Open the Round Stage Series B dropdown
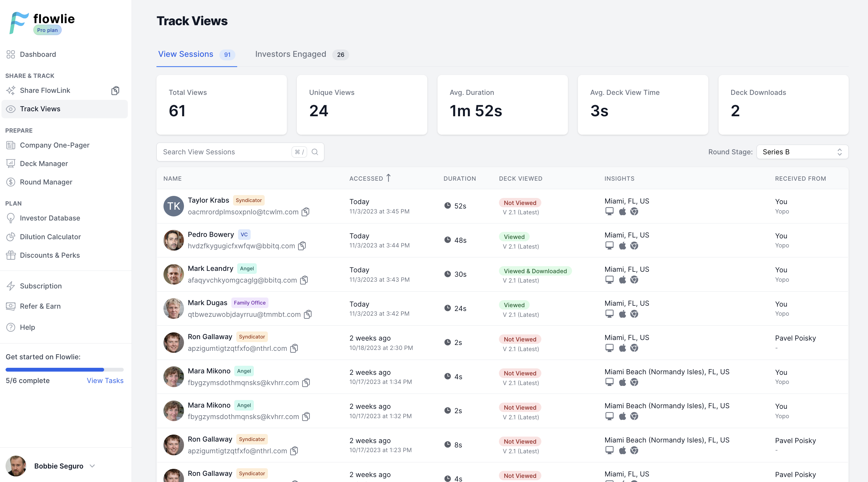868x482 pixels. 802,152
